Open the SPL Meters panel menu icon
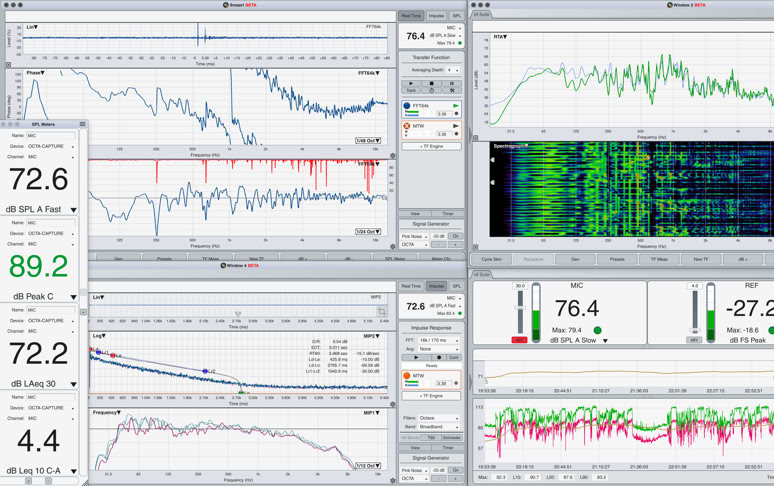 (82, 124)
